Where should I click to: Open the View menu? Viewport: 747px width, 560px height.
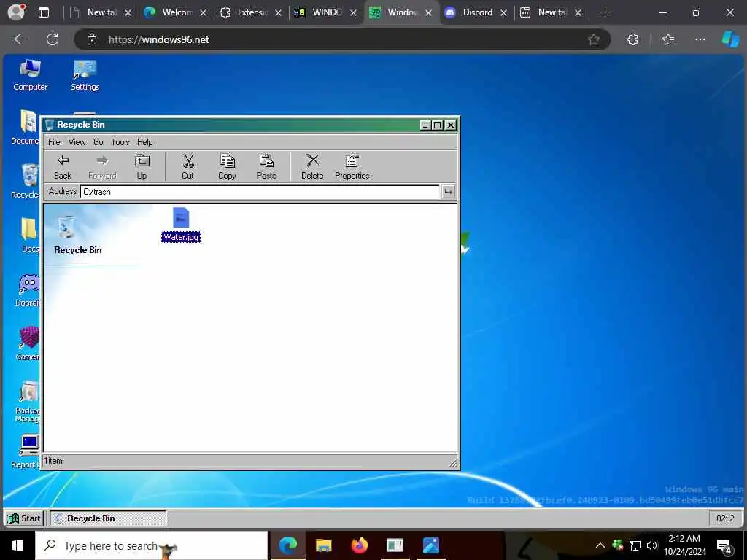click(77, 142)
